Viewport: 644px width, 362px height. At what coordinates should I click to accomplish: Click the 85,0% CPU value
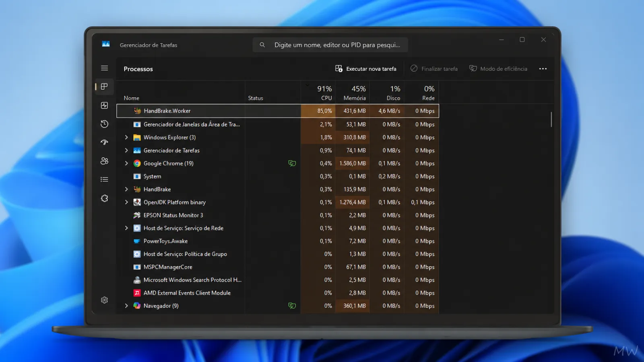(x=324, y=111)
